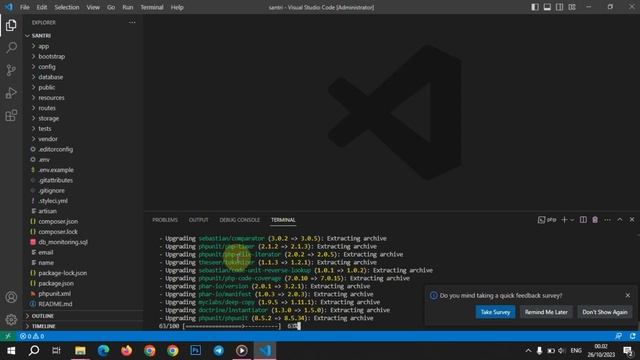Open the Edit menu

(42, 7)
